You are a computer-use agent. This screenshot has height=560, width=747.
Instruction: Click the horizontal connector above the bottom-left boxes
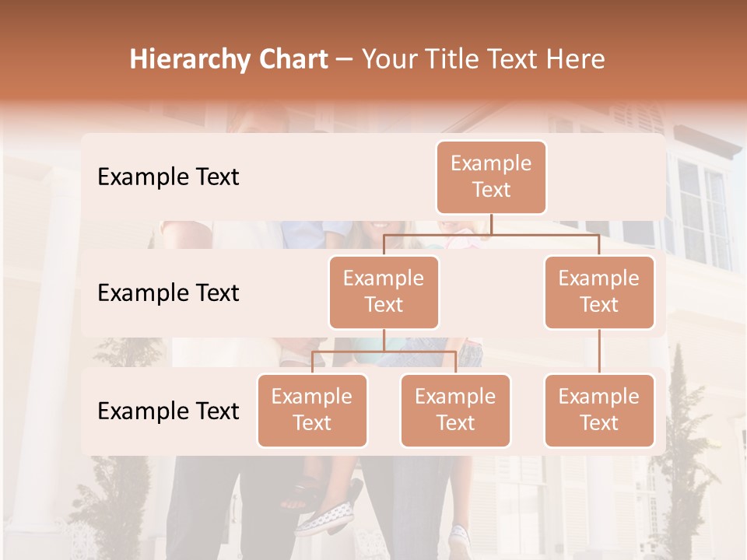coord(384,352)
